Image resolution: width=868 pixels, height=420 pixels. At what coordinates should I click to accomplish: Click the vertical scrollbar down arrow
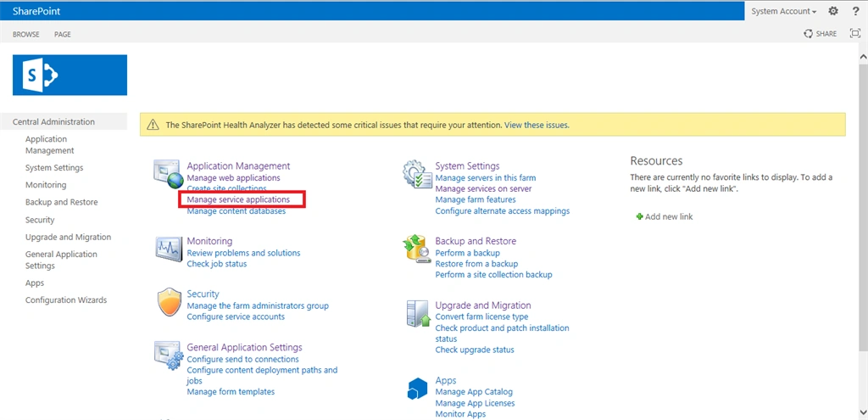pos(863,412)
